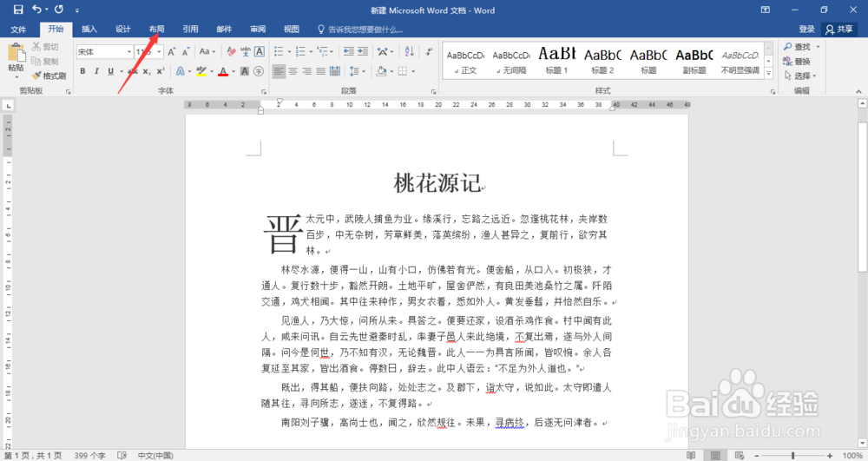Click the 399 个字 word count in status bar

[89, 456]
